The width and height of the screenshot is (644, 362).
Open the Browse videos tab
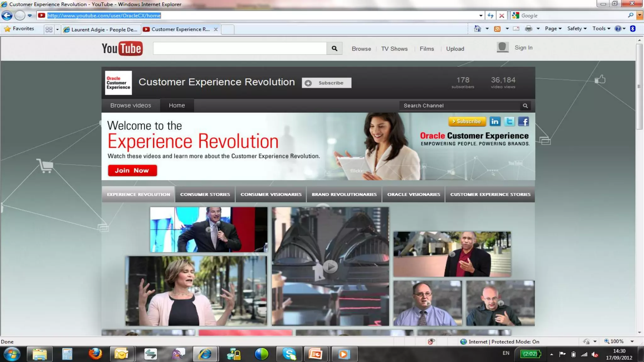click(130, 106)
